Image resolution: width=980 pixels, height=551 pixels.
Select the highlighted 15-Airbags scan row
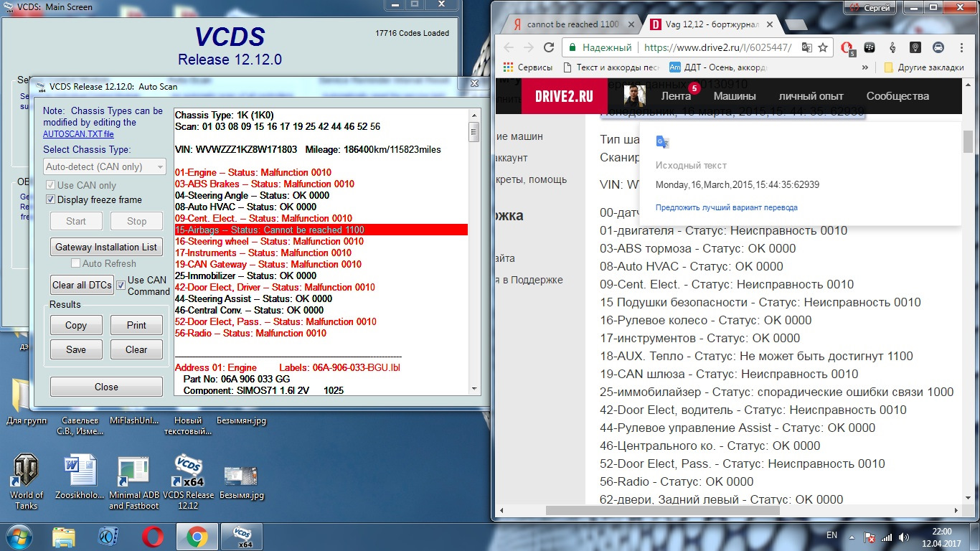point(321,230)
